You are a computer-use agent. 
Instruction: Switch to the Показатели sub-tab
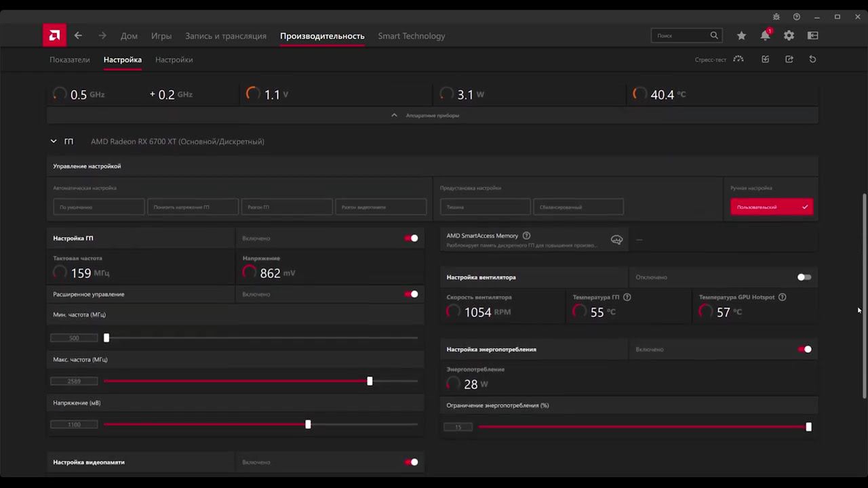tap(70, 60)
